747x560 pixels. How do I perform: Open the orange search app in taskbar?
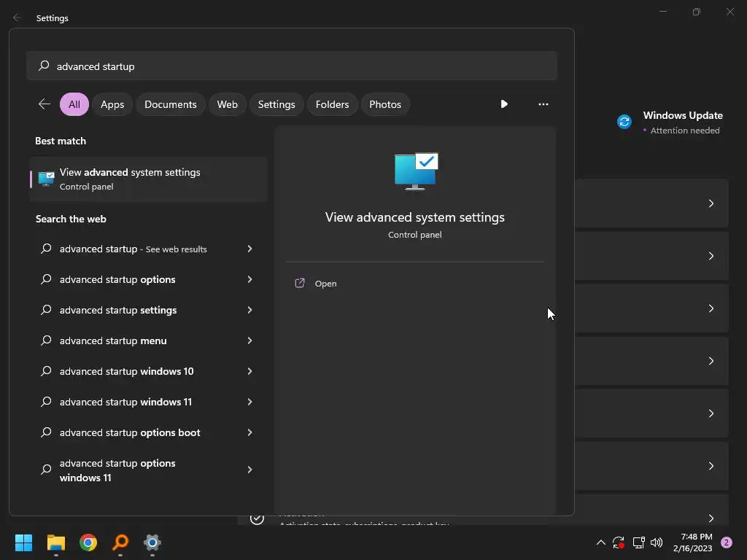[x=120, y=542]
